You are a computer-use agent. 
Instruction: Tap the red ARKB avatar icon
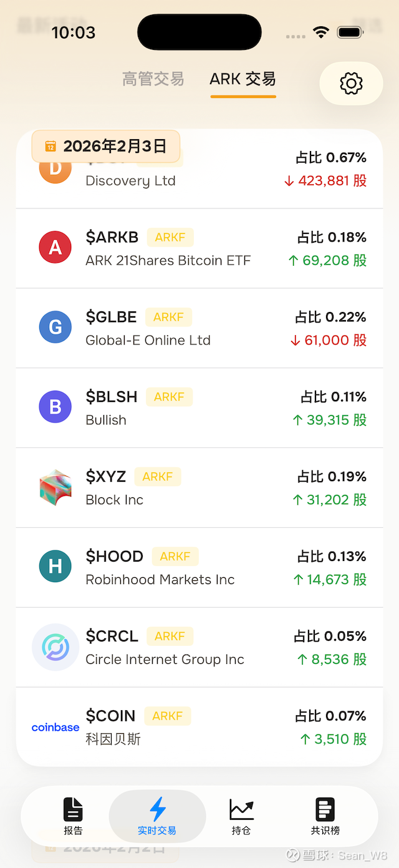tap(55, 248)
